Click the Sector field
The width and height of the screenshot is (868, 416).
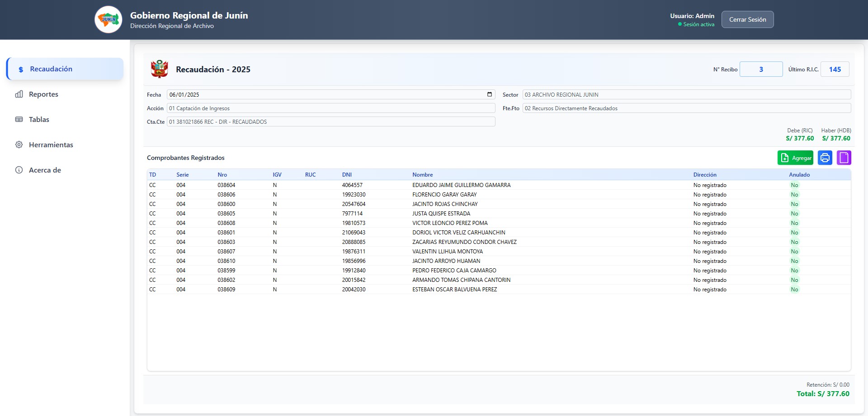click(x=687, y=94)
